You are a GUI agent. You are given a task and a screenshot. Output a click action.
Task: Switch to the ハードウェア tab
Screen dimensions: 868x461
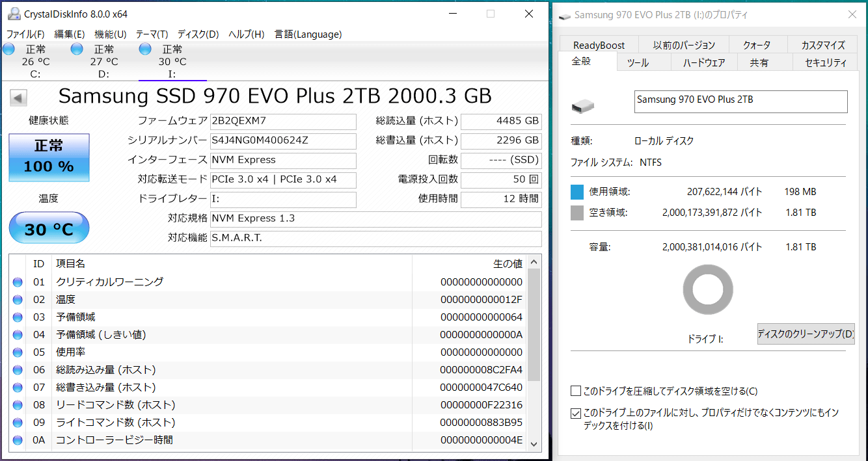pos(704,62)
